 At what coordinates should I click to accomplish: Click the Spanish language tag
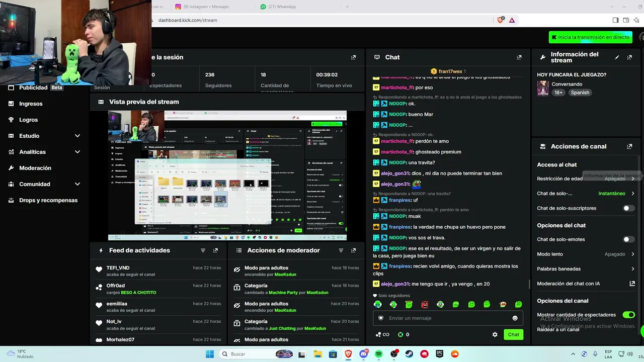point(580,93)
